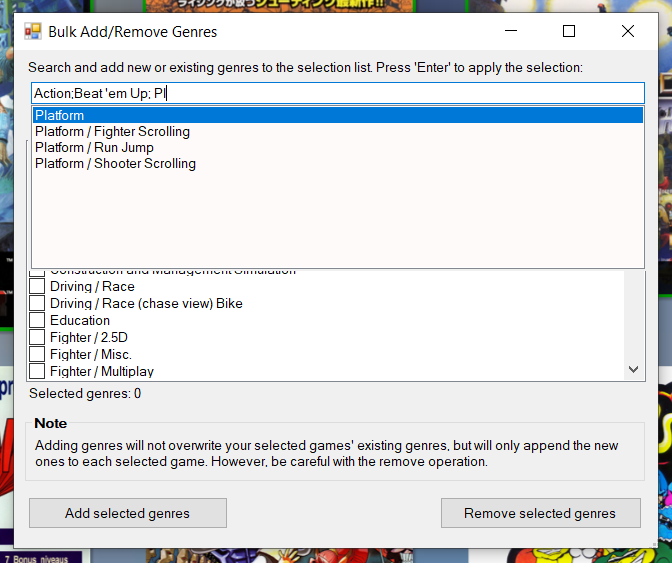Click the 'Education' genre label text
The height and width of the screenshot is (563, 672).
point(80,320)
